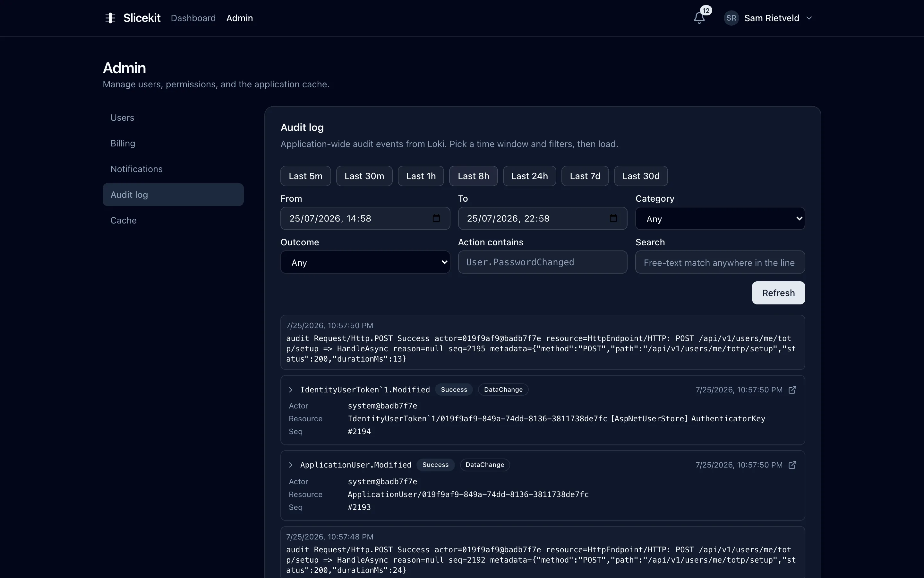Choose the Last 24h time window
Viewport: 924px width, 578px height.
pos(530,176)
